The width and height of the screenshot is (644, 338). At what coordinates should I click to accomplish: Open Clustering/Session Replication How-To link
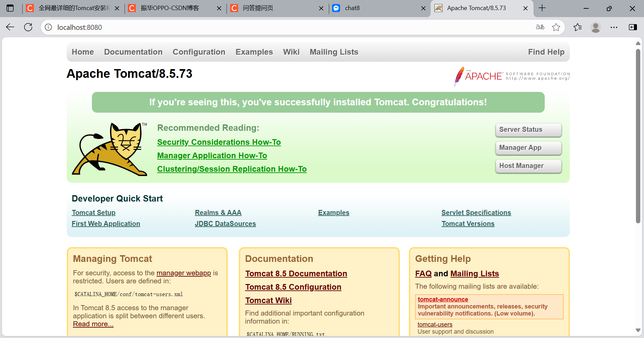(232, 169)
